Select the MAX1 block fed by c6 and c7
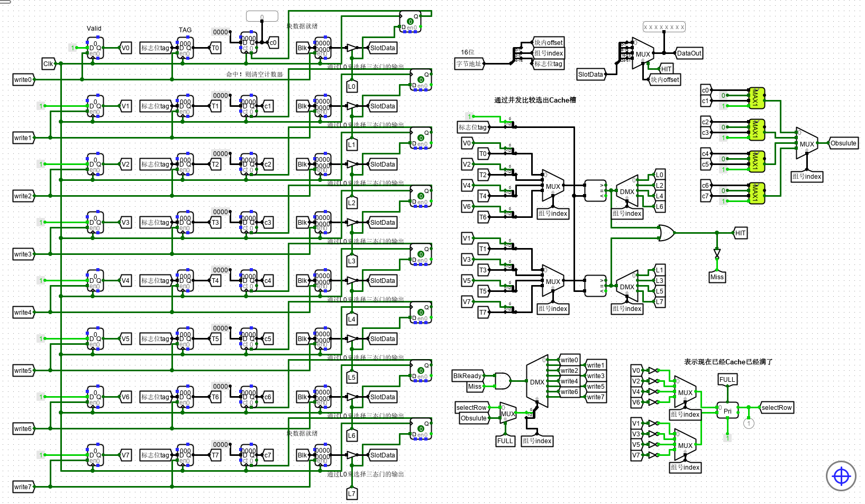This screenshot has height=504, width=865. (757, 193)
